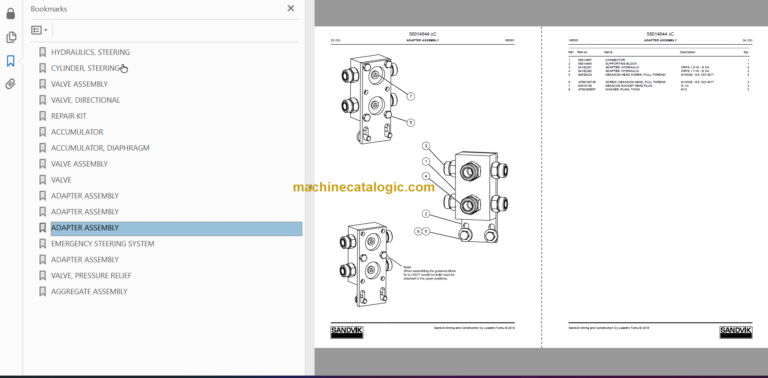This screenshot has height=378, width=768.
Task: Click callout number 7 on the diagram
Action: point(411,96)
